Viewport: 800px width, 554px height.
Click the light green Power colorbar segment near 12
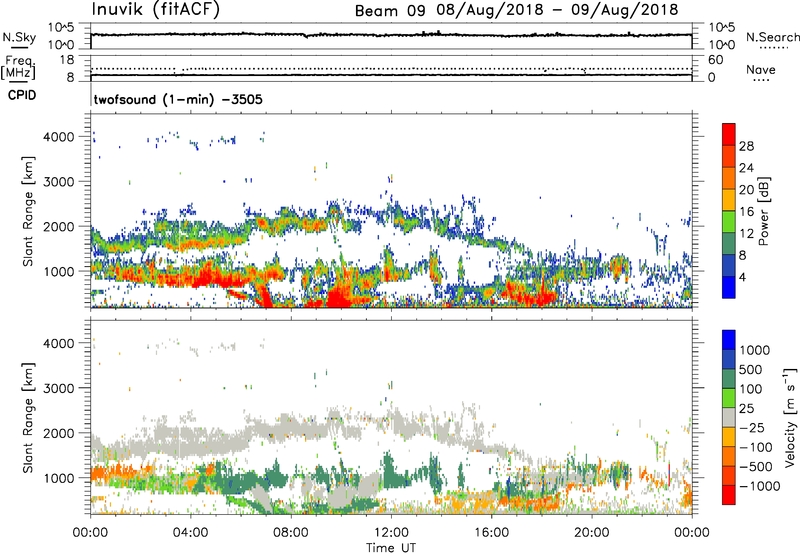[x=729, y=222]
